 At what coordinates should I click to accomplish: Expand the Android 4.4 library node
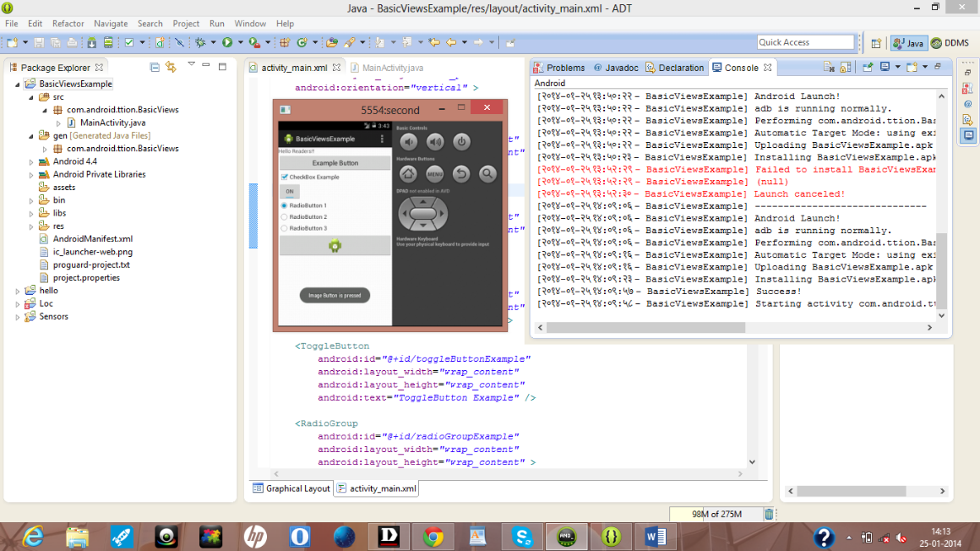click(30, 162)
